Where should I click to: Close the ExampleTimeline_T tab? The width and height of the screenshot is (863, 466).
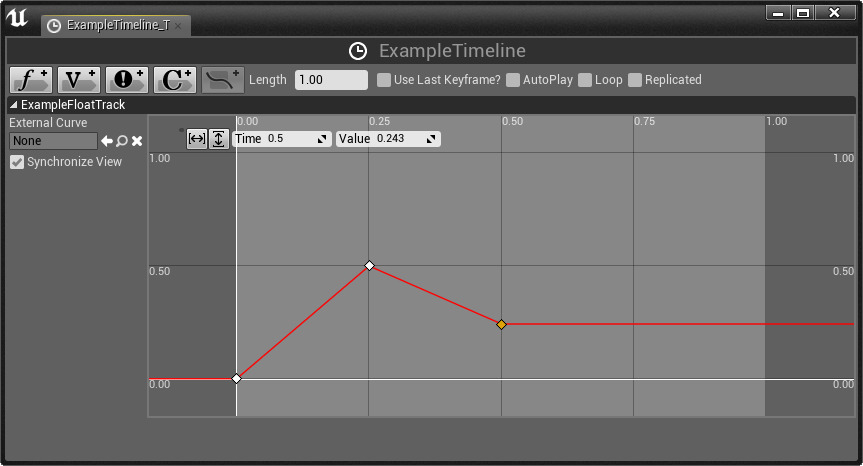click(178, 26)
